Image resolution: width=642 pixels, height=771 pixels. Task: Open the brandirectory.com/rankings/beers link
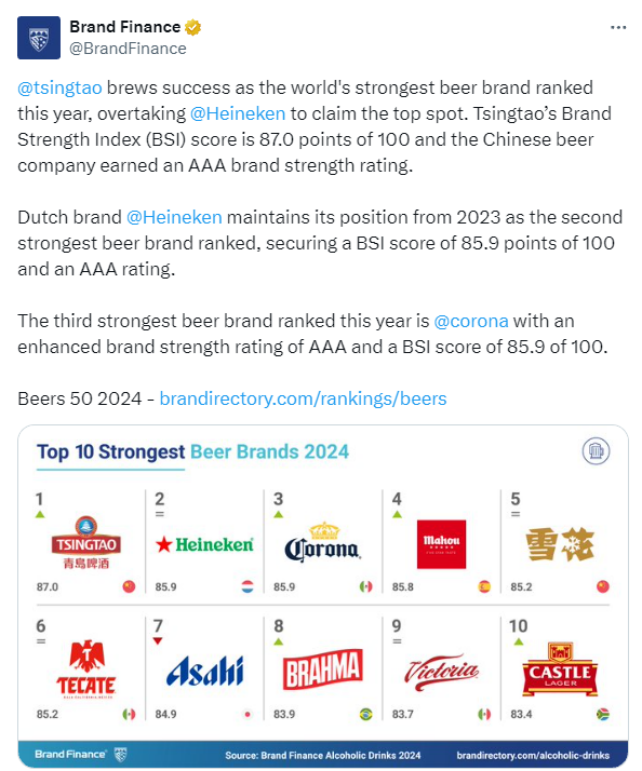(x=303, y=398)
